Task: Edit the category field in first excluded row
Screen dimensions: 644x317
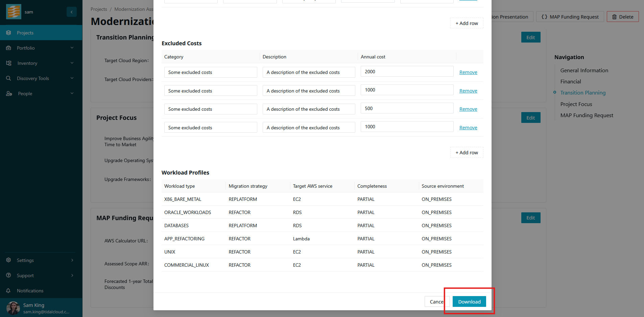Action: click(x=211, y=72)
